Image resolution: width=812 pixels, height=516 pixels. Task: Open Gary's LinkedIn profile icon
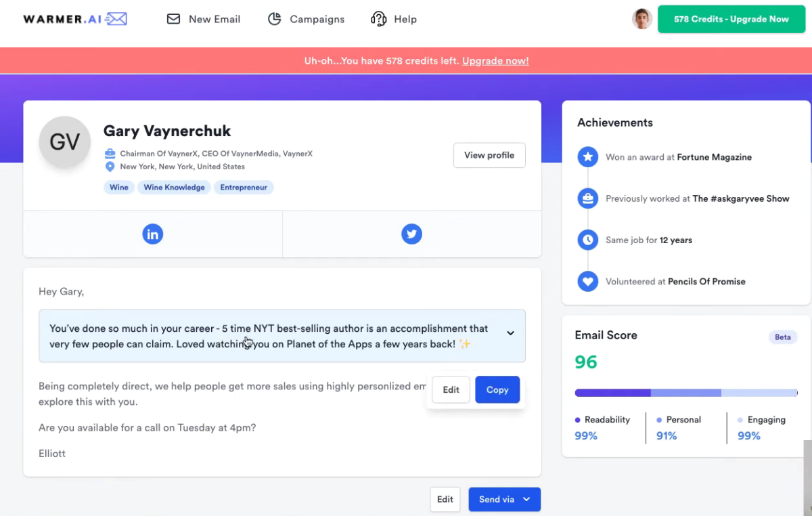pos(153,234)
